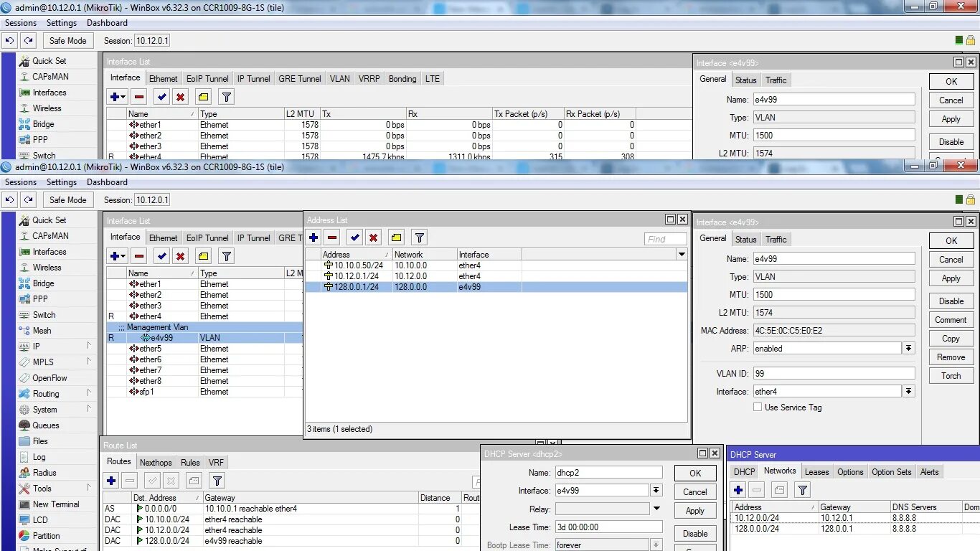
Task: Click Comment button in Interface e4v99 dialog
Action: (951, 319)
